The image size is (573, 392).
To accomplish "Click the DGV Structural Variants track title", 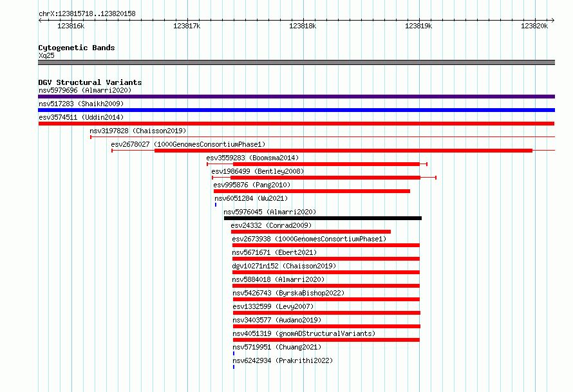I will [90, 82].
